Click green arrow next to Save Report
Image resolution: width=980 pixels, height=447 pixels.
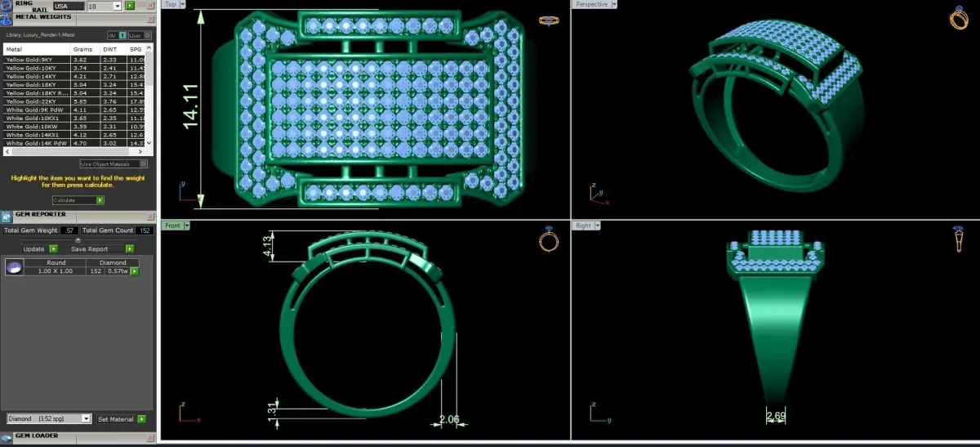point(130,249)
